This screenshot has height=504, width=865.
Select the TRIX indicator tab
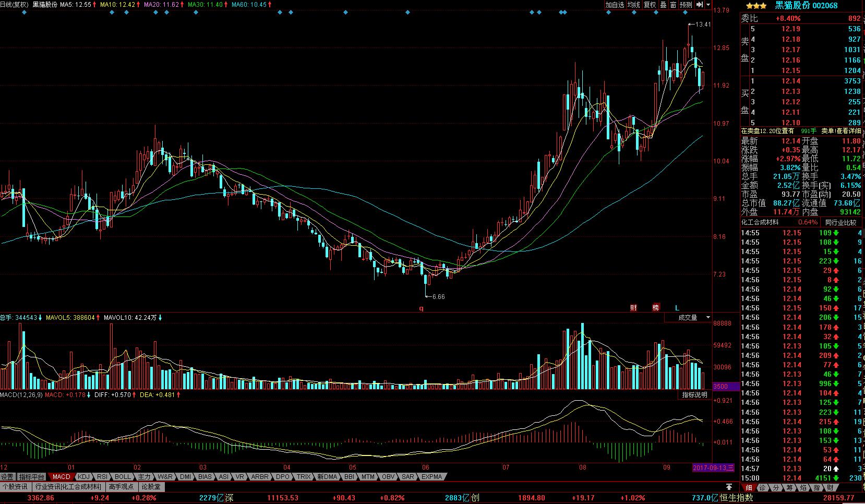304,477
